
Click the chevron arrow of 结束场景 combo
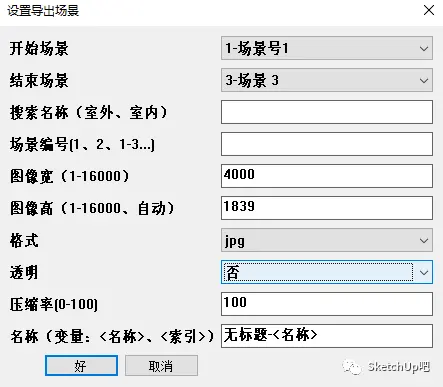[424, 81]
